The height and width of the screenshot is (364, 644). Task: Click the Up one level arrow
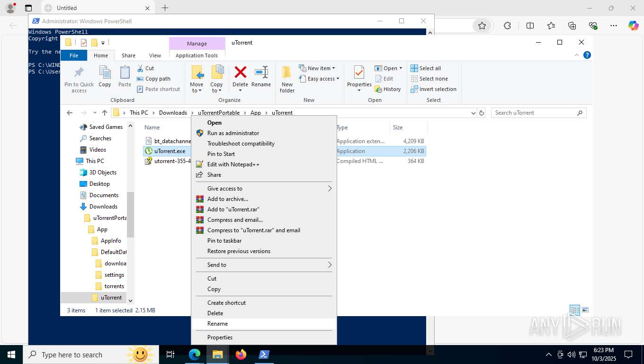pos(105,113)
